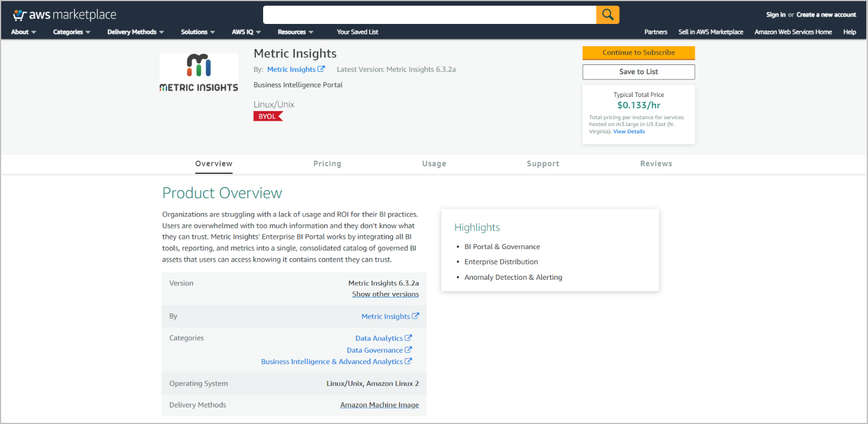Screen dimensions: 868x424
Task: Click the Metric Insights product logo
Action: tap(199, 74)
